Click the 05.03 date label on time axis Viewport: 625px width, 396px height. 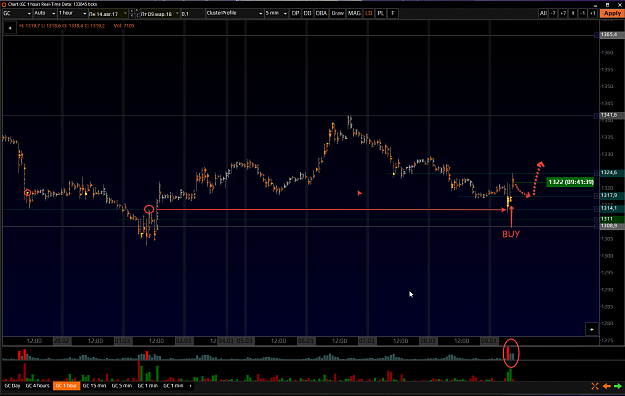(x=244, y=341)
